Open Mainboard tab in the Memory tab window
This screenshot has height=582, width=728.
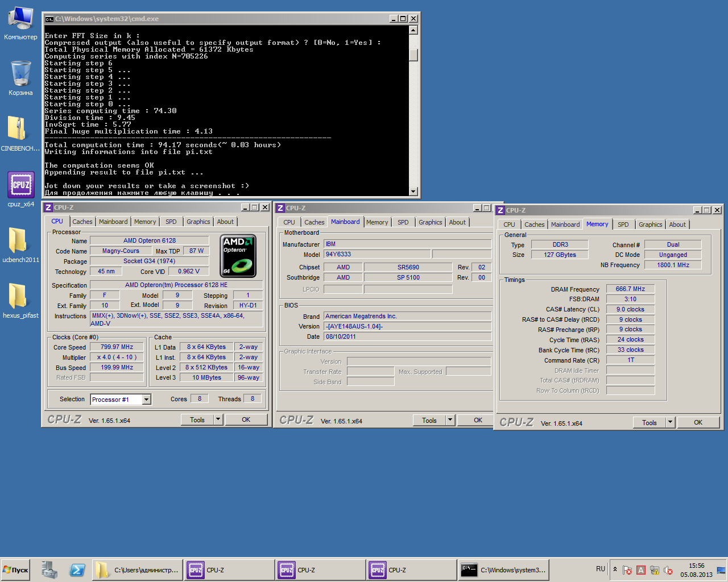point(565,225)
